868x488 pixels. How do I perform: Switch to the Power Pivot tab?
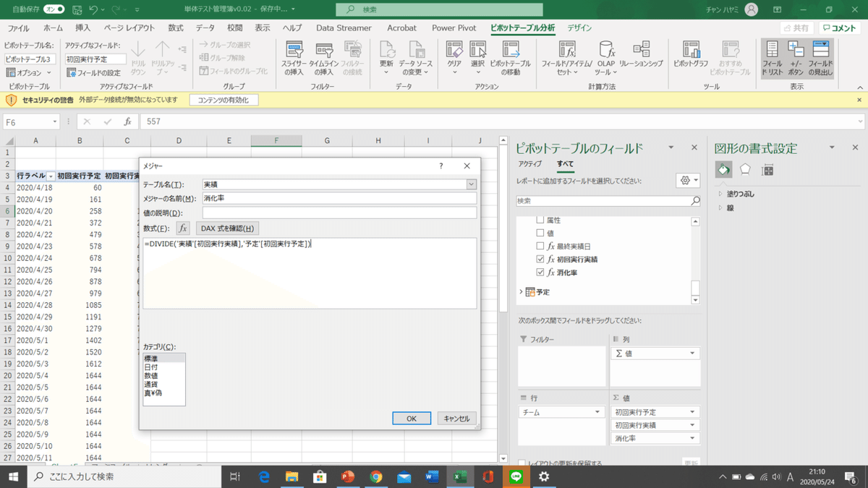tap(454, 28)
